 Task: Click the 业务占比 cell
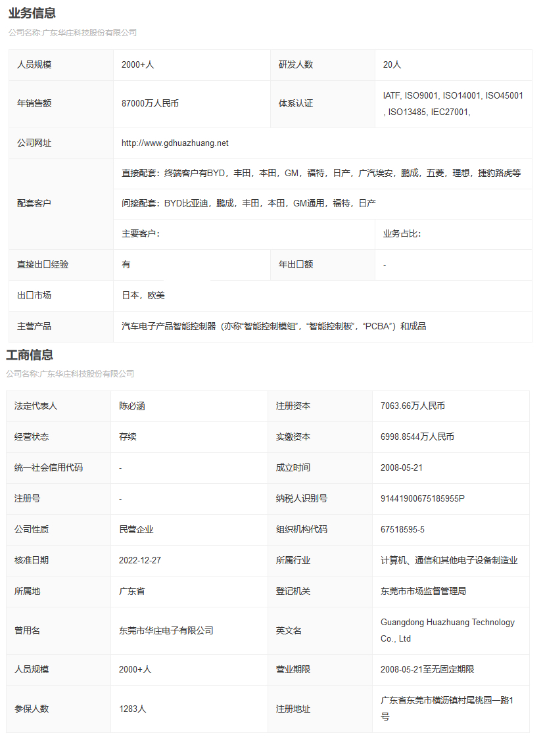point(454,234)
